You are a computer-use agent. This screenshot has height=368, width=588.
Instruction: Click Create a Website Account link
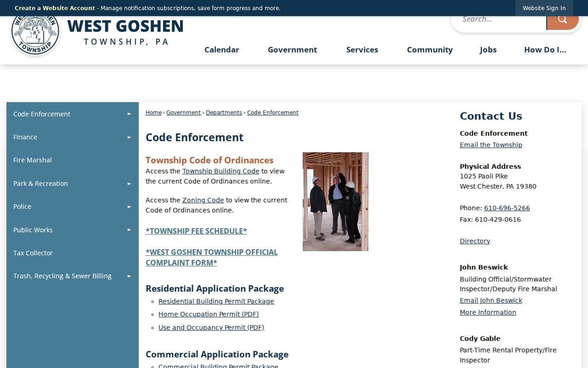(x=55, y=8)
